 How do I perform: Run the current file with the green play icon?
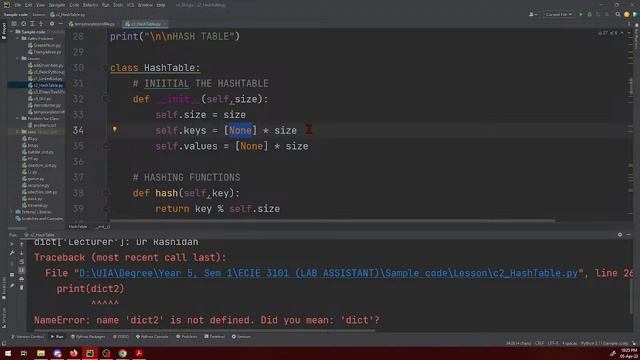pos(581,14)
